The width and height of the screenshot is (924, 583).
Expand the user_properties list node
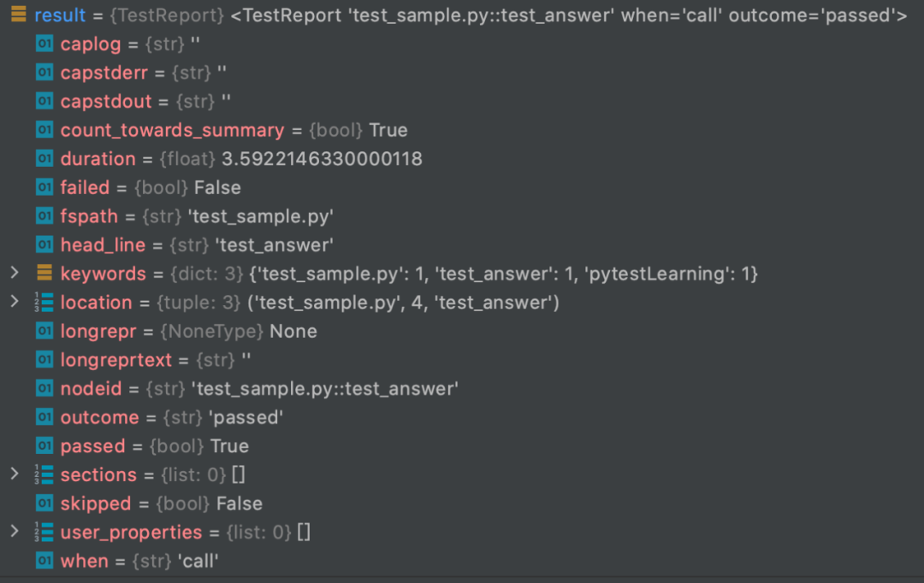click(x=14, y=532)
